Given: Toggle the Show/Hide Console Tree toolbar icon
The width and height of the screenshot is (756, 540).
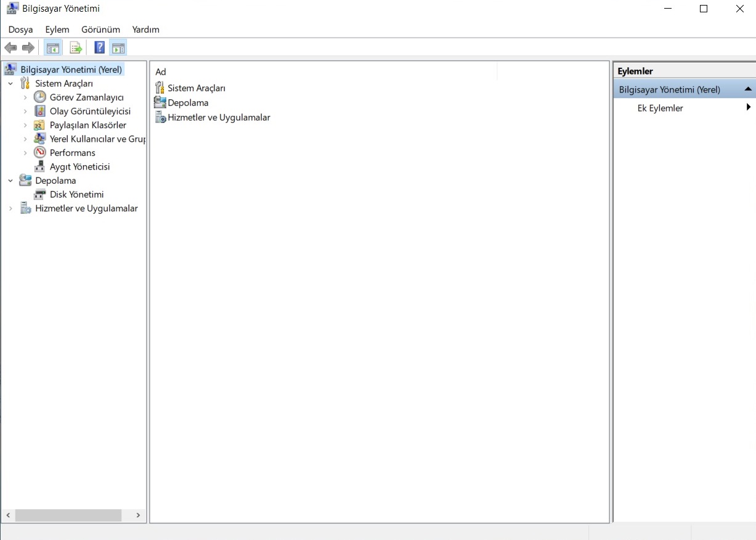Looking at the screenshot, I should (x=53, y=47).
